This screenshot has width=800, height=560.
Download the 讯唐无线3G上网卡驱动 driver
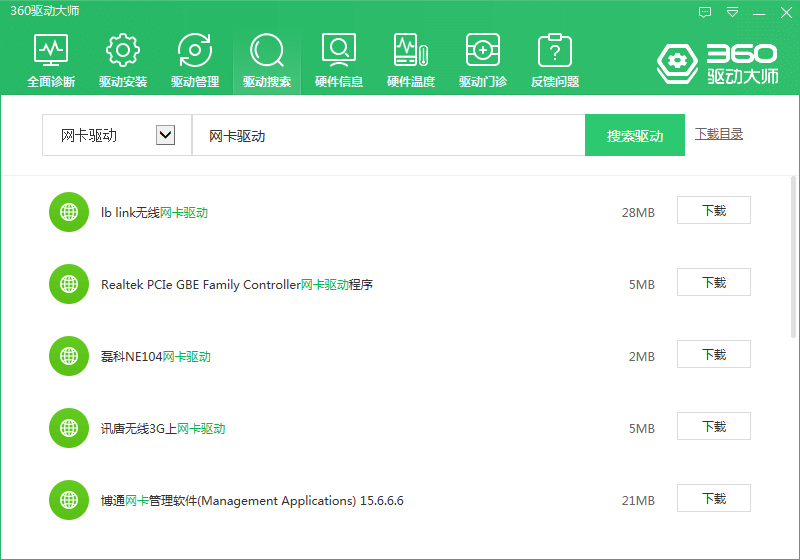[x=713, y=427]
